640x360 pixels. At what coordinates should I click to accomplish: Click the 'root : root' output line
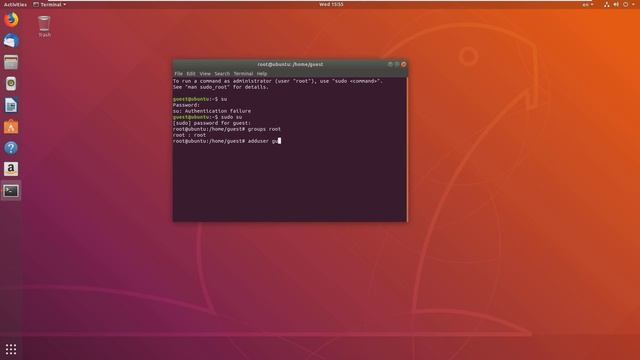point(189,135)
